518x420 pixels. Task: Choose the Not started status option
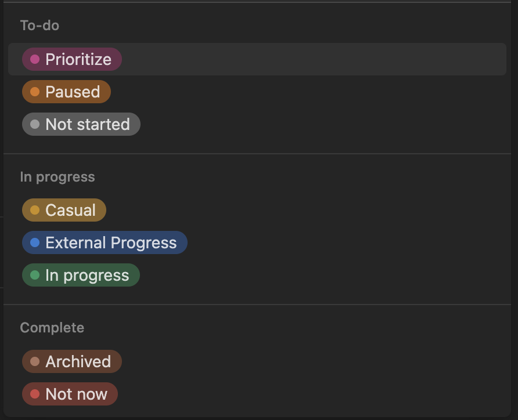coord(81,124)
